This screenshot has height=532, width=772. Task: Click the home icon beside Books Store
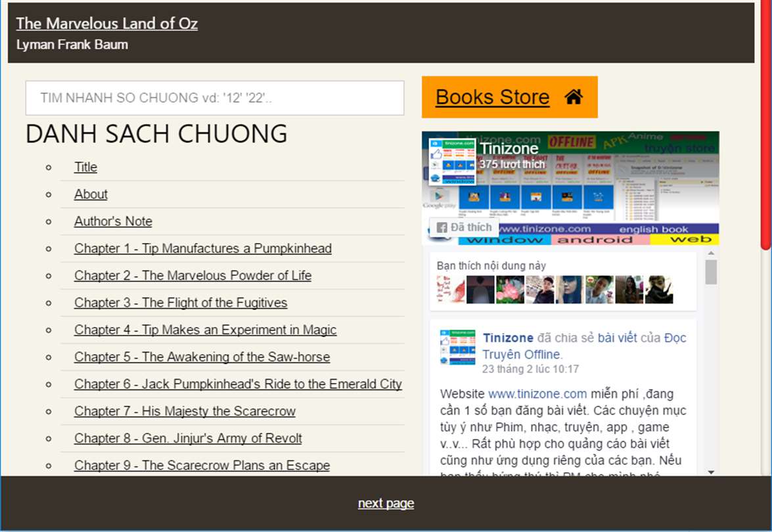pos(573,97)
